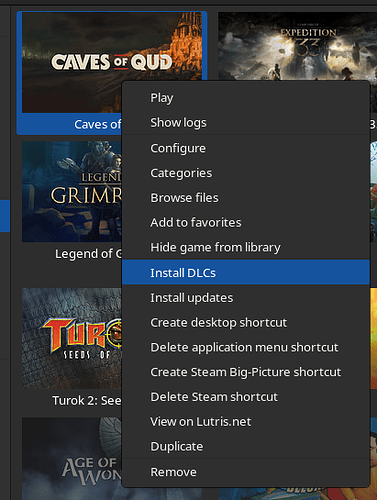This screenshot has height=500, width=377.
Task: Click Remove at the menu bottom
Action: click(x=246, y=472)
